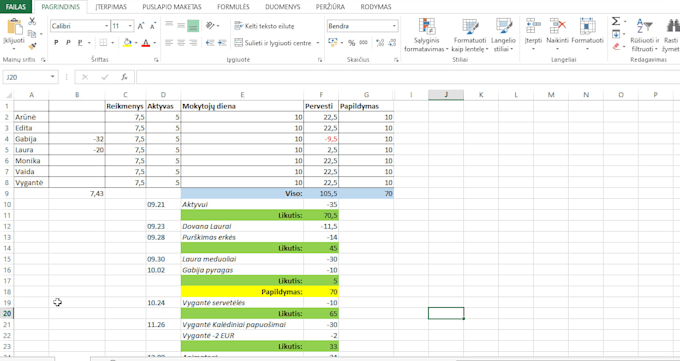Screen dimensions: 680x361
Task: Click the fx insert function button
Action: tap(124, 77)
